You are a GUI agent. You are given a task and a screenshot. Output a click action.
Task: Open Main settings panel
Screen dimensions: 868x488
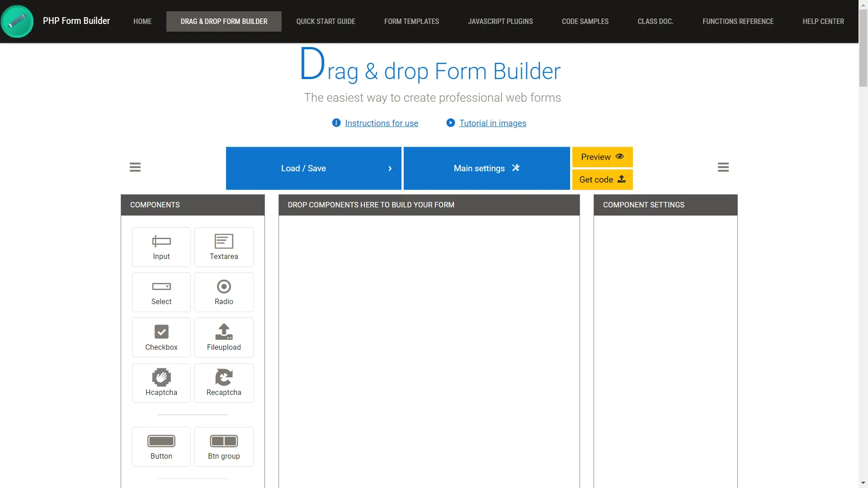pyautogui.click(x=486, y=168)
